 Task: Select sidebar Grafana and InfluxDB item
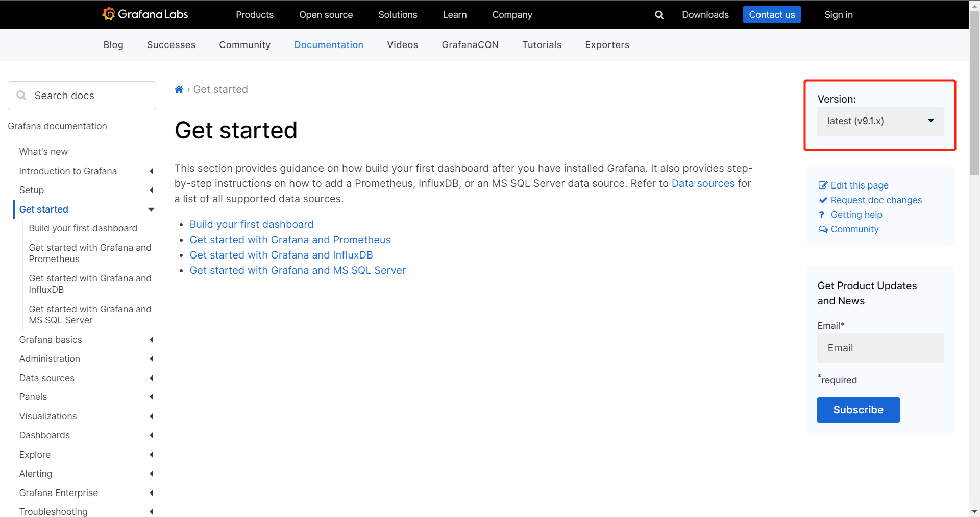tap(90, 284)
